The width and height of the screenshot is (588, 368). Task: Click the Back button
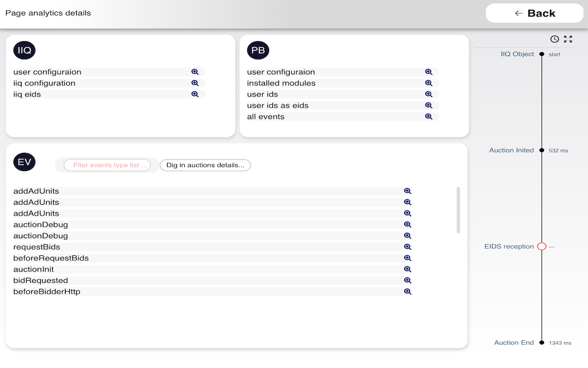pos(534,13)
